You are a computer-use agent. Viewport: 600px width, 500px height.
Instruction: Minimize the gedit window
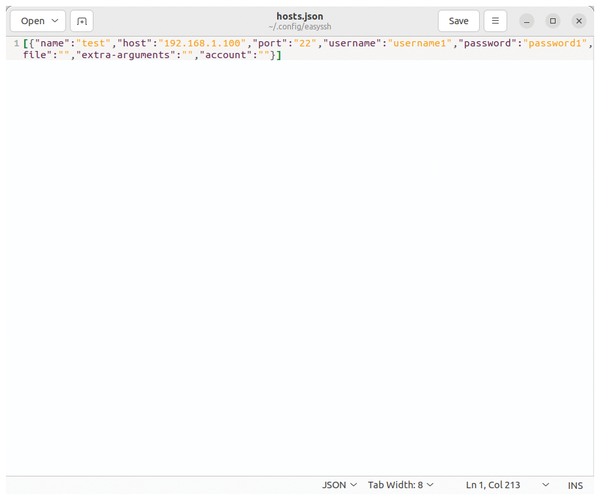pos(527,21)
